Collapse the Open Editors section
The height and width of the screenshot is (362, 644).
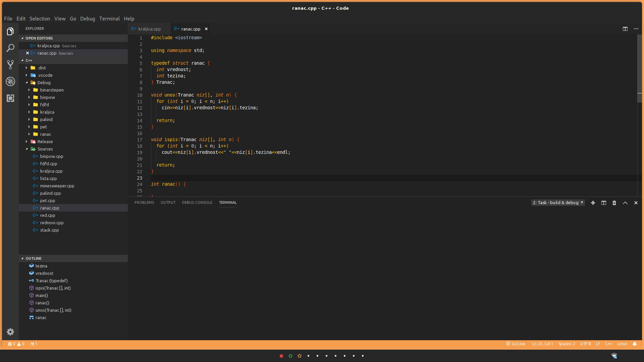[x=73, y=38]
